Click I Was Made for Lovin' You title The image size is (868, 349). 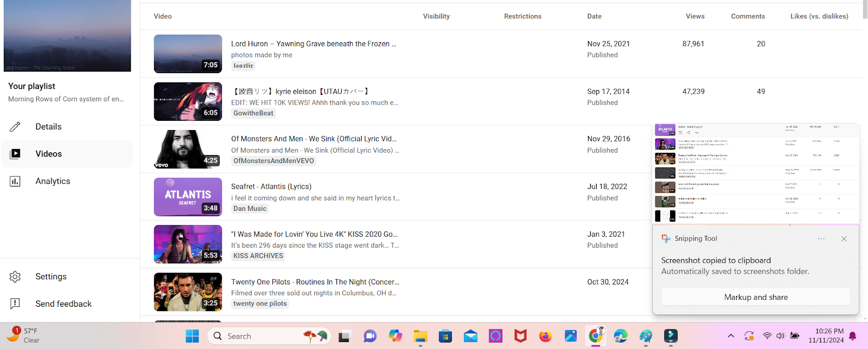pyautogui.click(x=314, y=234)
